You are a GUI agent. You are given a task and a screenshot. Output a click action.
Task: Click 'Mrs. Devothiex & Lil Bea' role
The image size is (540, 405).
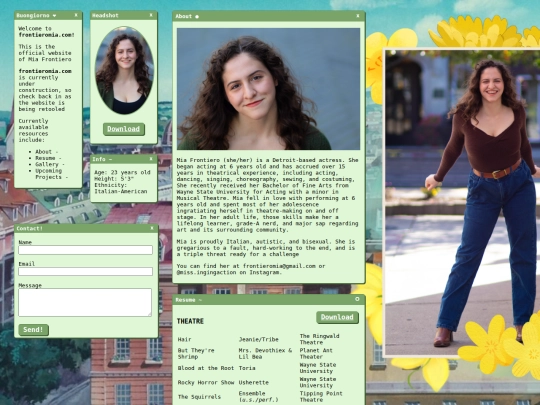265,354
